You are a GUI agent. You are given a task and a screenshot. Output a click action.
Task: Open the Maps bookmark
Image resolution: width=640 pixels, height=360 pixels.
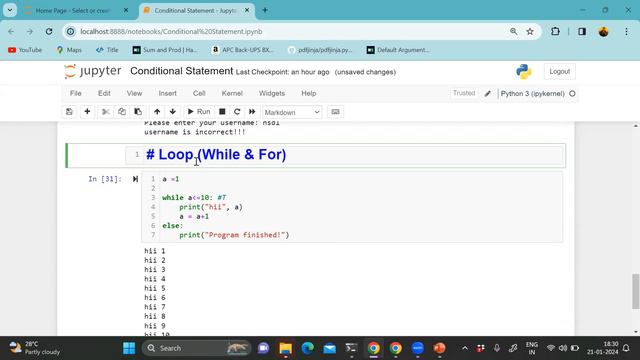pos(69,50)
